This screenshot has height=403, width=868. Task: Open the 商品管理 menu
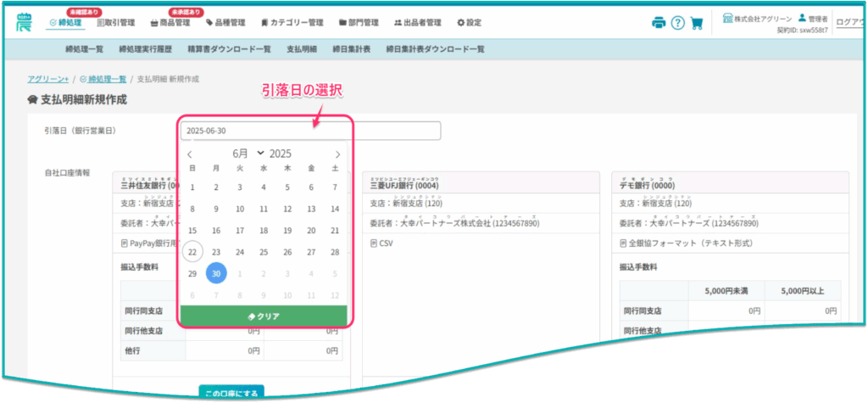170,23
